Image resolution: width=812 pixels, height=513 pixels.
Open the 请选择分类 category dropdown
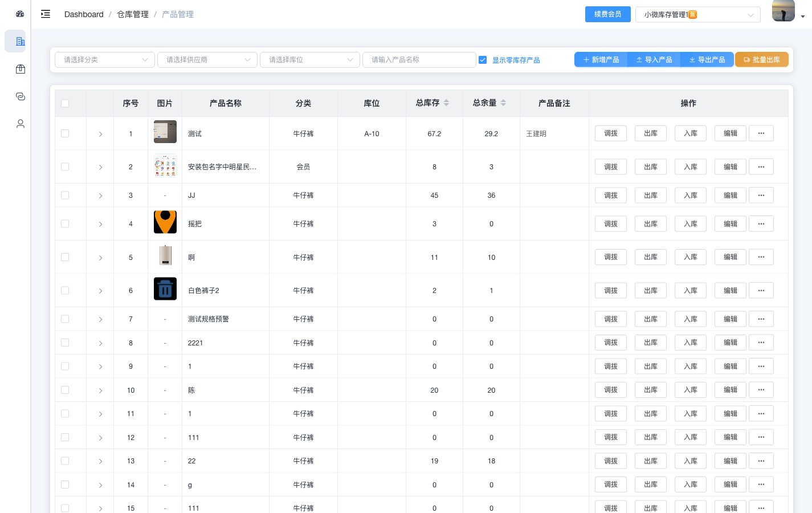pyautogui.click(x=105, y=60)
